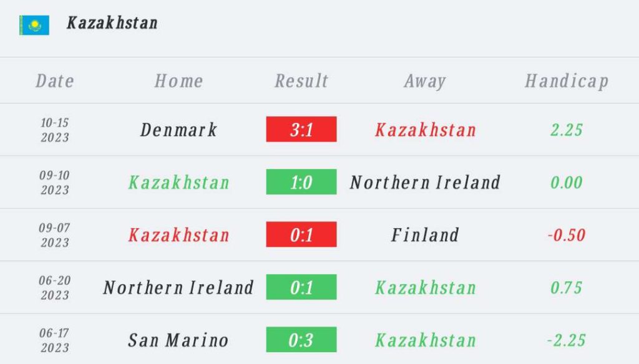The width and height of the screenshot is (639, 364).
Task: Open the 3:1 Denmark match result
Action: pyautogui.click(x=301, y=129)
